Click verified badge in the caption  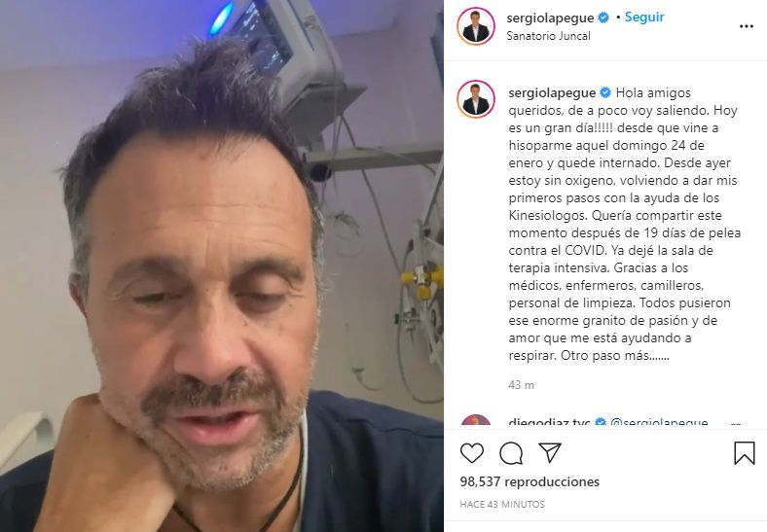605,92
